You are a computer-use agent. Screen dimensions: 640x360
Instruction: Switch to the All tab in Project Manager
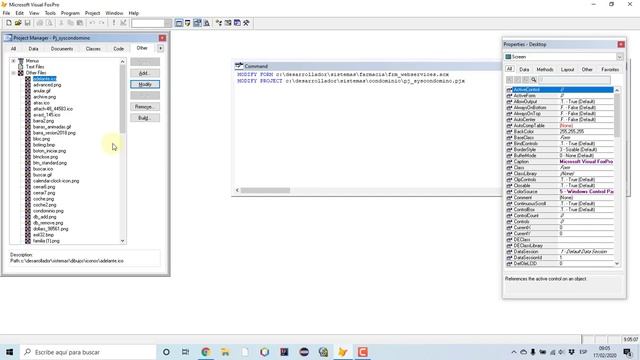(13, 49)
